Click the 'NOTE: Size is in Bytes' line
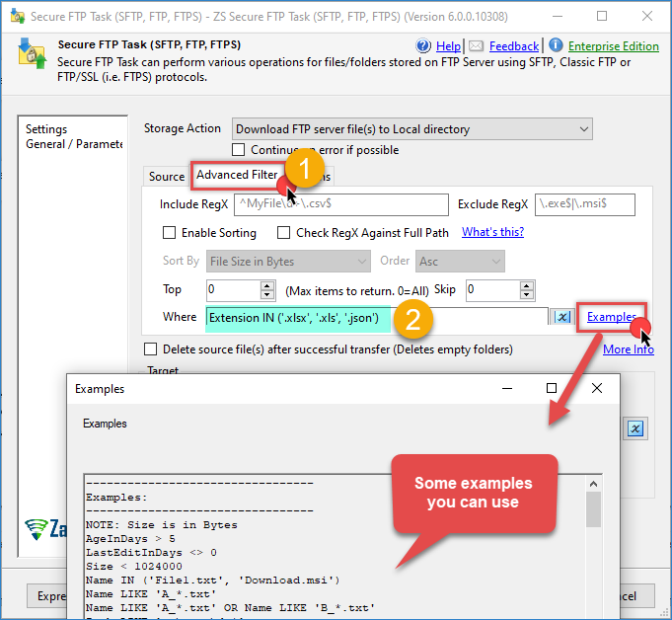Viewport: 672px width, 620px height. point(161,525)
